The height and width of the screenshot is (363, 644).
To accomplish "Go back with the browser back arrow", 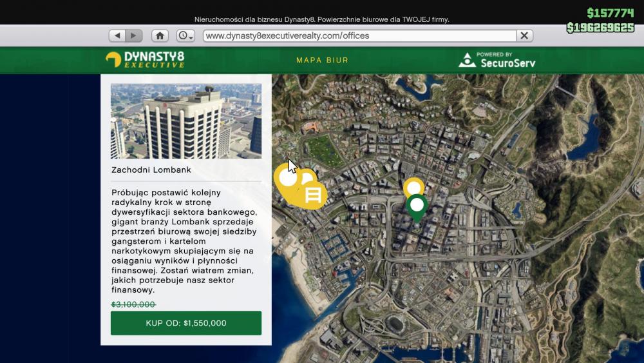I will pos(117,35).
